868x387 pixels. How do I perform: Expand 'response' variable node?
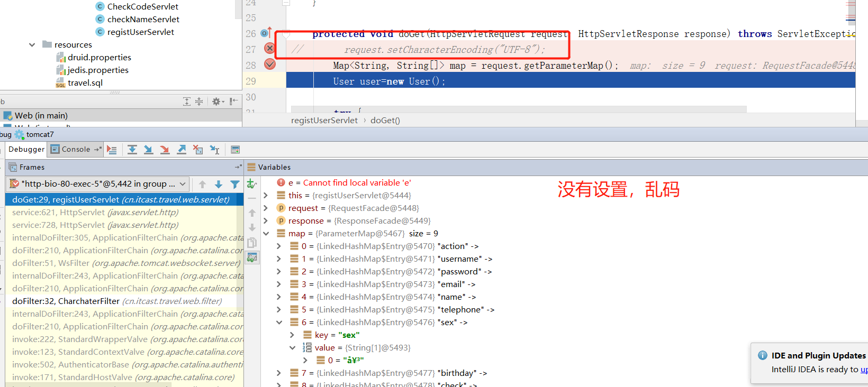click(266, 220)
